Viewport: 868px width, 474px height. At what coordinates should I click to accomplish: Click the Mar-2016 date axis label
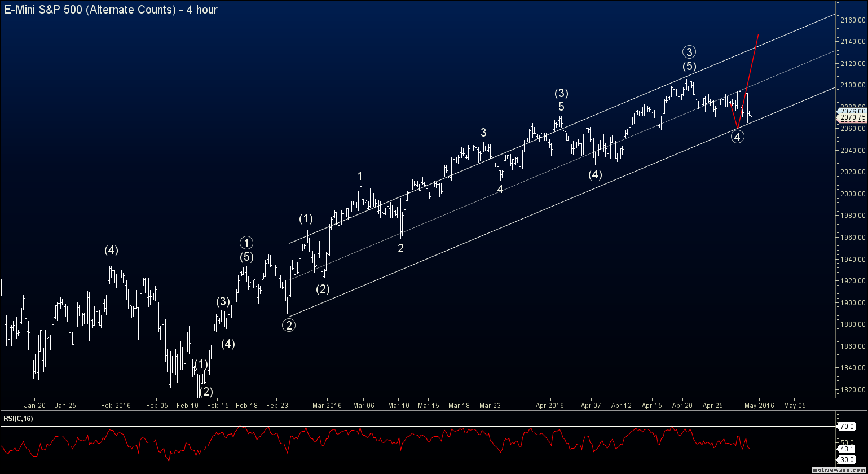(327, 405)
